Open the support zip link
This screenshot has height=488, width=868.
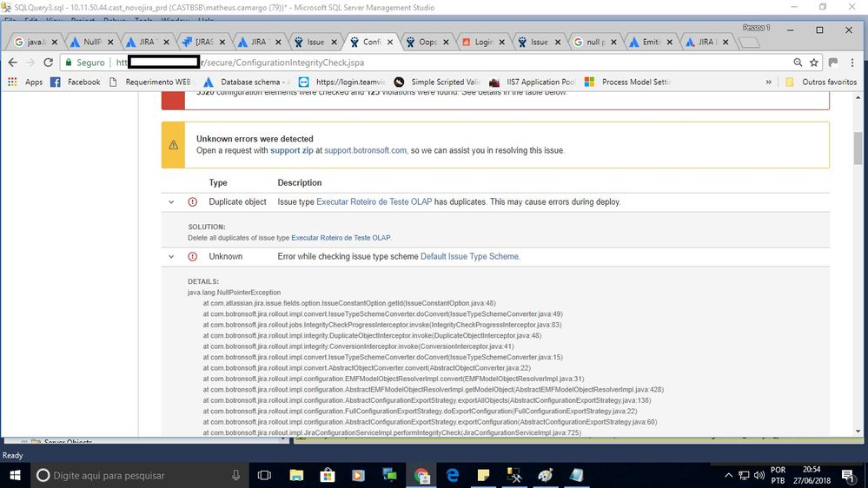(292, 150)
